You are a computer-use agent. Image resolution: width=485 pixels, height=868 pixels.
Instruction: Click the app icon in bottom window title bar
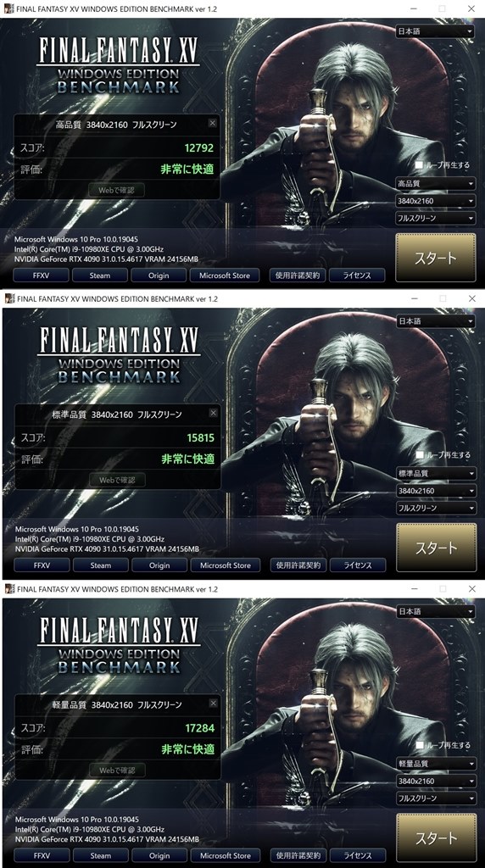[9, 589]
